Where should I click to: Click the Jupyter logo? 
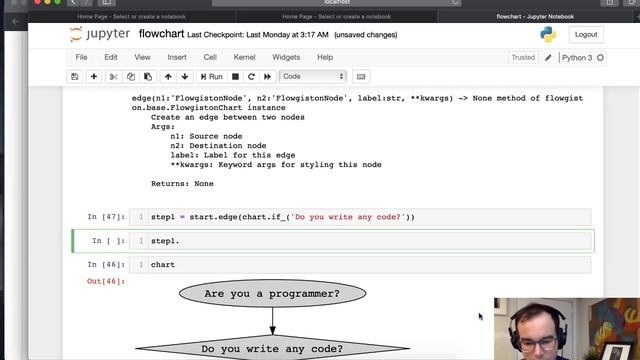tap(100, 34)
